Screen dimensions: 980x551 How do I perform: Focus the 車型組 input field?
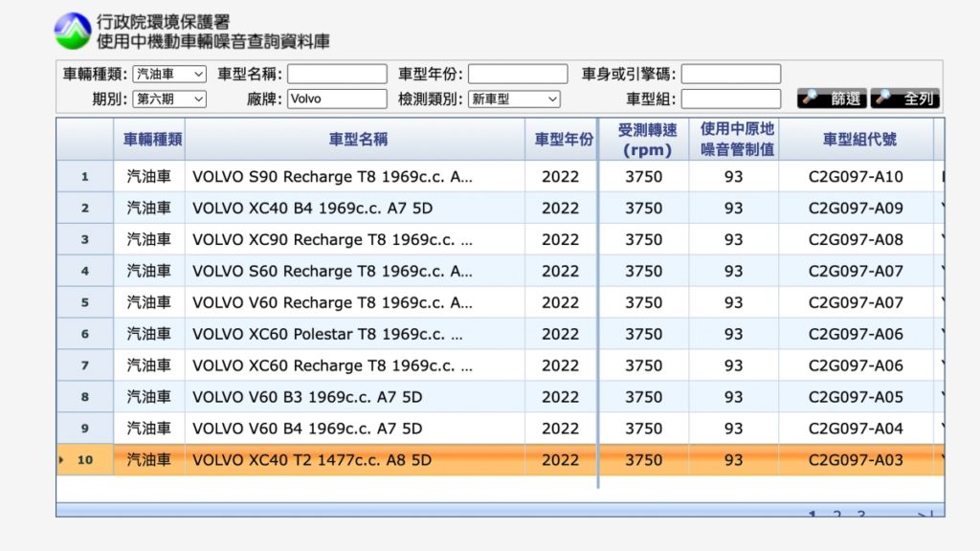[730, 99]
